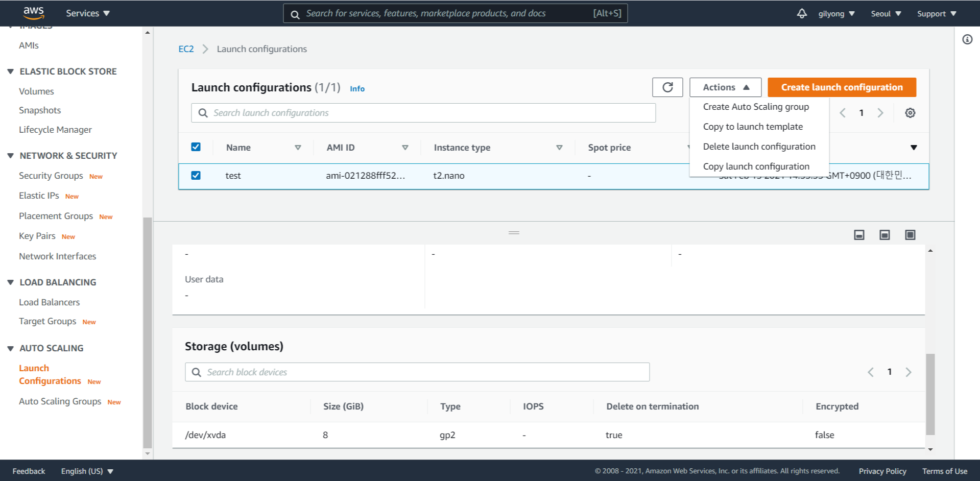This screenshot has width=980, height=481.
Task: Go to next page of launch configurations
Action: point(880,113)
